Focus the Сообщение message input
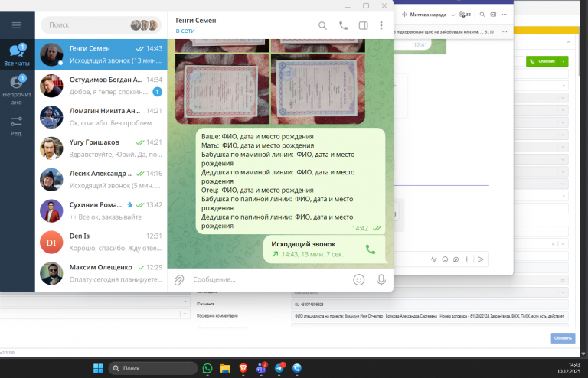Viewport: 588px width, 378px height. 270,279
